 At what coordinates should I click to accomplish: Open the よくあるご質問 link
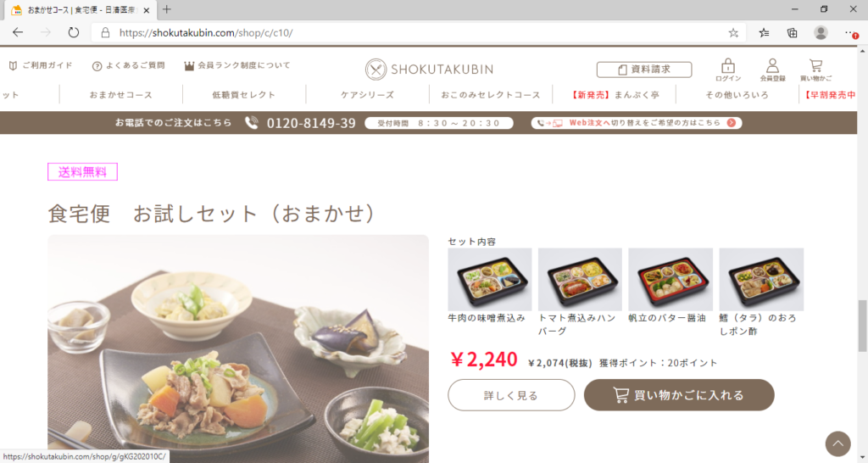[x=129, y=65]
